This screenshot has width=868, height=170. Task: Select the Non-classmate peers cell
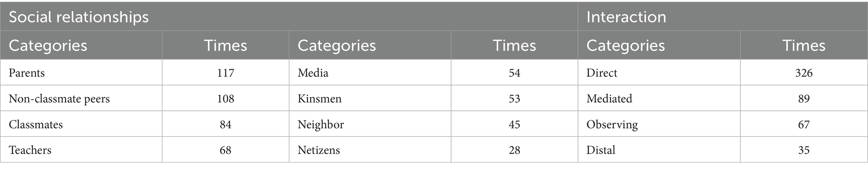[59, 99]
